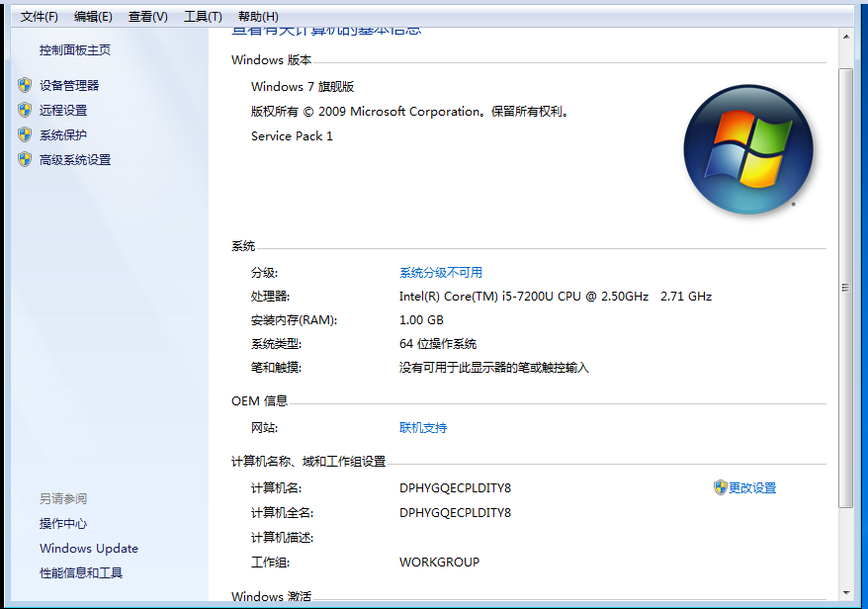Click the Windows 版本 section heading

coord(271,59)
